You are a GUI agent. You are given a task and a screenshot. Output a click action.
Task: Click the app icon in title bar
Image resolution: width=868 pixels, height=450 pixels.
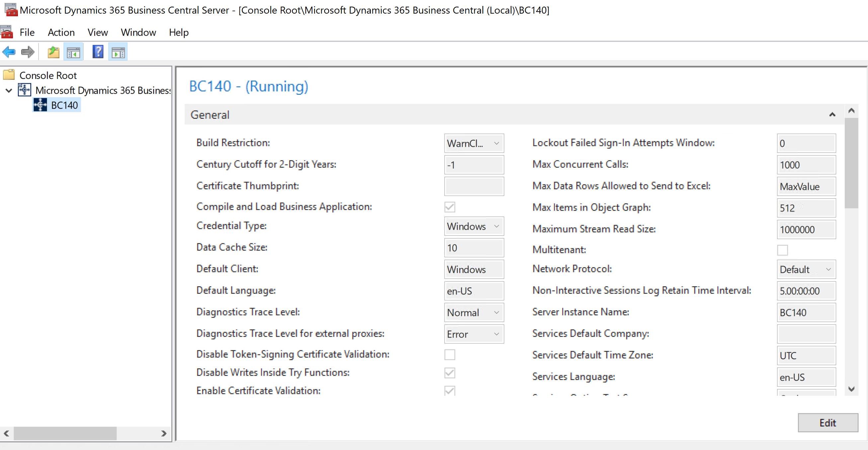tap(11, 10)
